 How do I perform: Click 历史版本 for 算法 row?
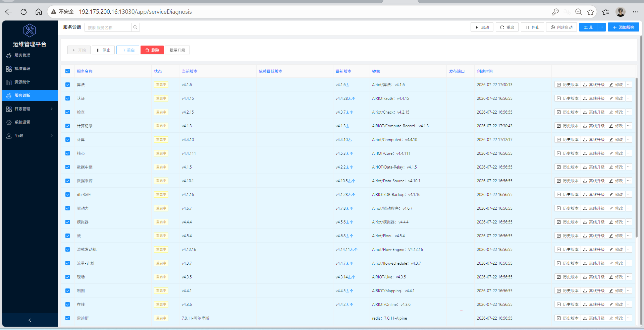568,85
